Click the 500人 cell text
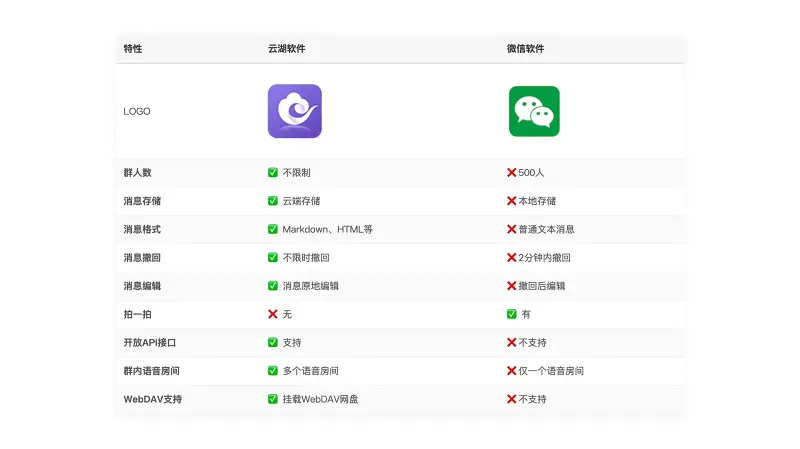 531,172
